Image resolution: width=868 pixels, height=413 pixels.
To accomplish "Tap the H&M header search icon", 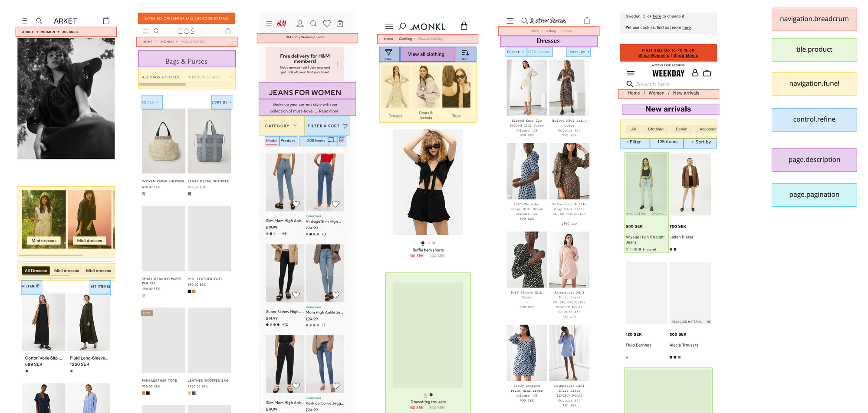I will click(x=313, y=23).
